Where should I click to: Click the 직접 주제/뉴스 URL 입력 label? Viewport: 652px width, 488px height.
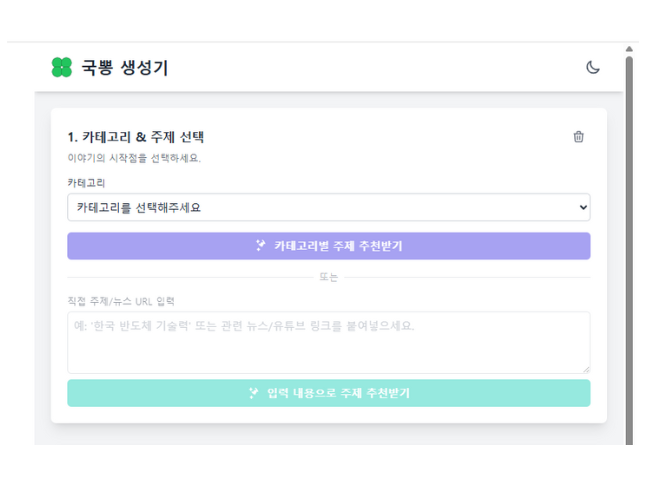[121, 300]
